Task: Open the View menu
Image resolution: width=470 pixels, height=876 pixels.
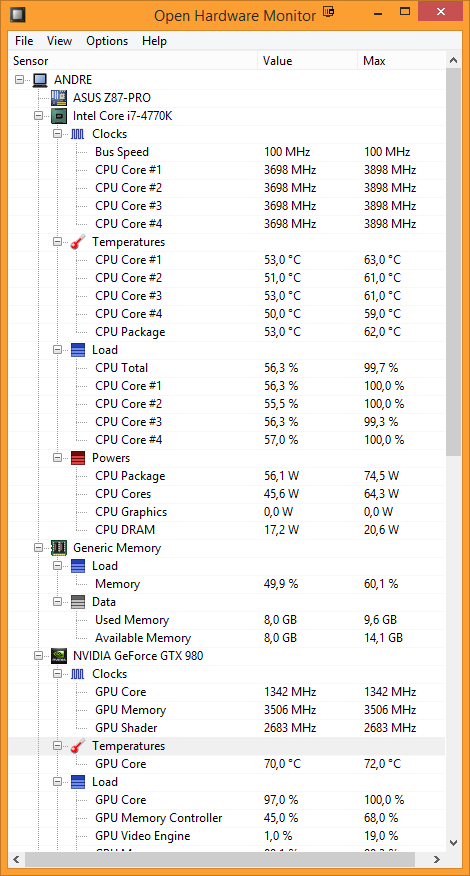Action: pos(59,41)
